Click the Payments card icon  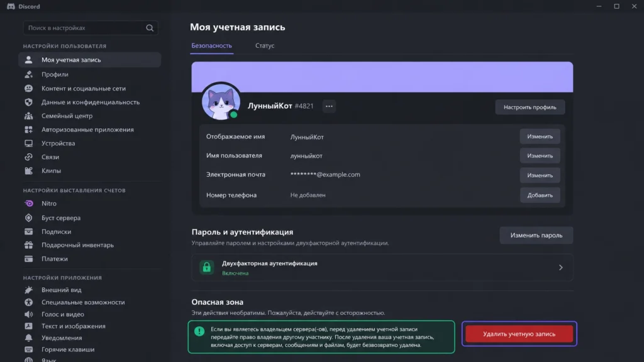[28, 259]
